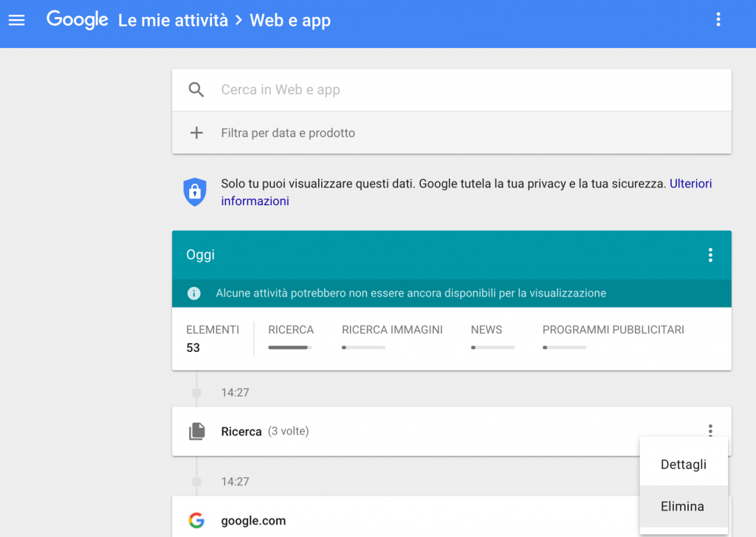This screenshot has width=756, height=537.
Task: Click the NEWS label
Action: [487, 330]
